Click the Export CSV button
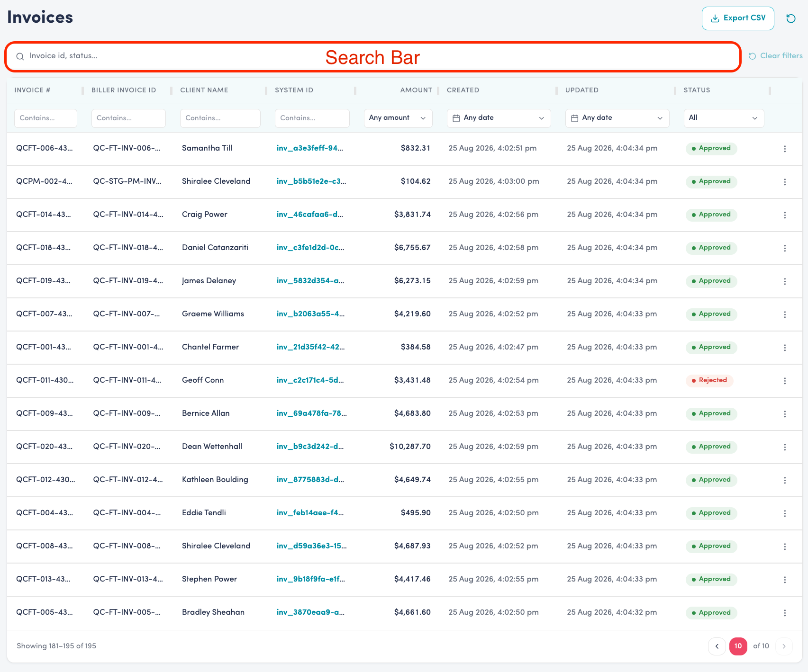 [x=738, y=18]
